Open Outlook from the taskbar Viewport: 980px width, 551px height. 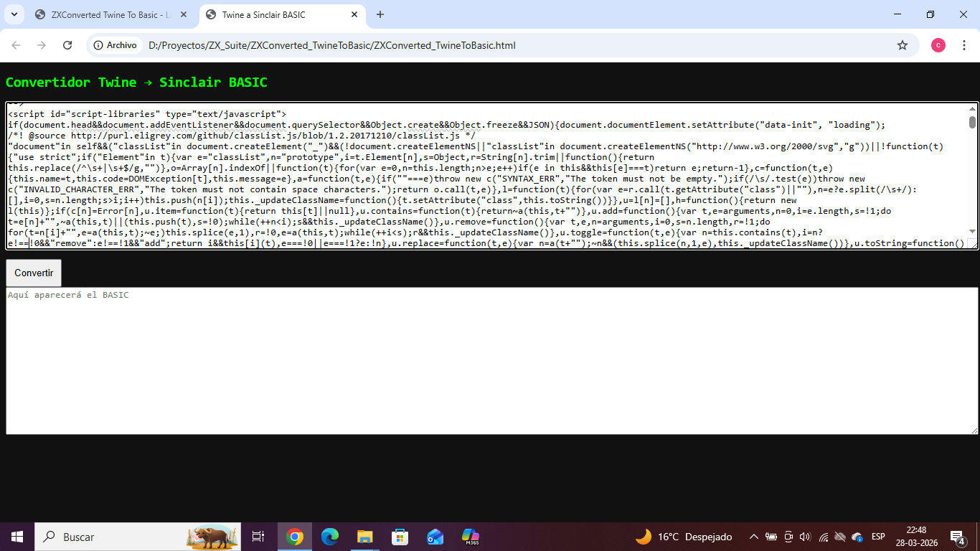click(x=435, y=537)
